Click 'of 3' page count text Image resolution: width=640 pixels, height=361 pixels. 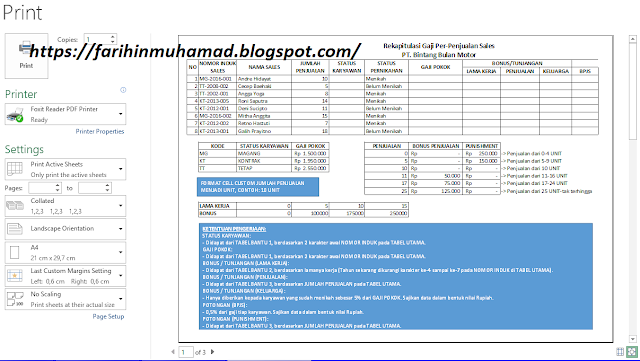point(200,352)
